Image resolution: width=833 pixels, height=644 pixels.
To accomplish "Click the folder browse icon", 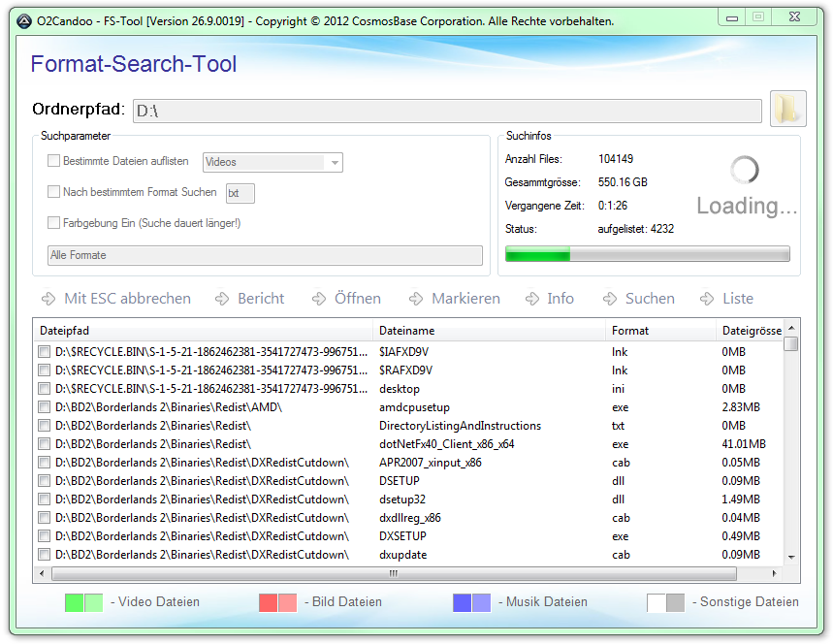I will pyautogui.click(x=787, y=110).
